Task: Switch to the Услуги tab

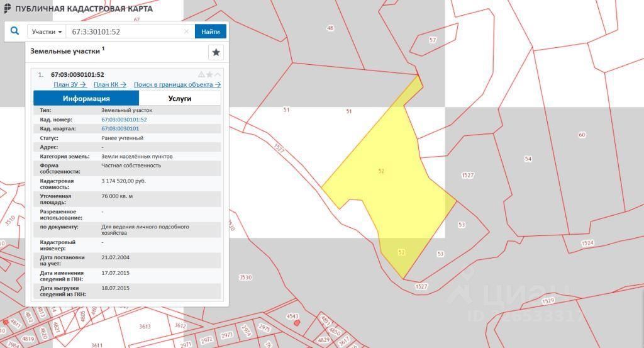Action: click(x=180, y=98)
